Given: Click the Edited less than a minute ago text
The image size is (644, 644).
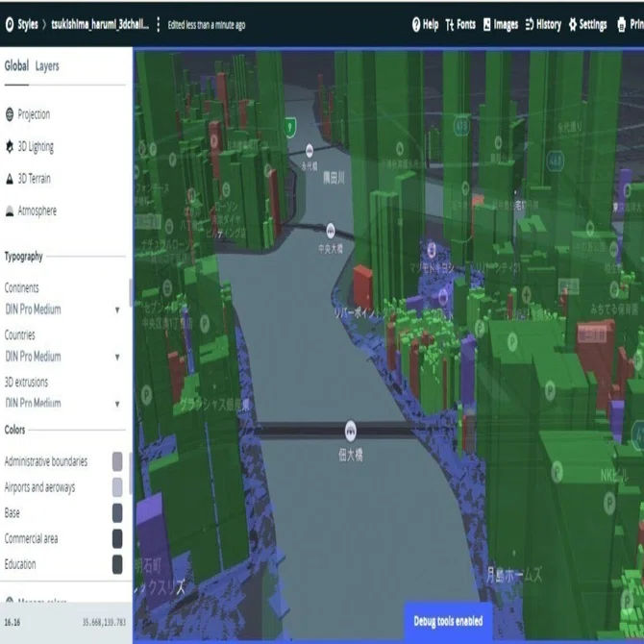Looking at the screenshot, I should [x=207, y=25].
